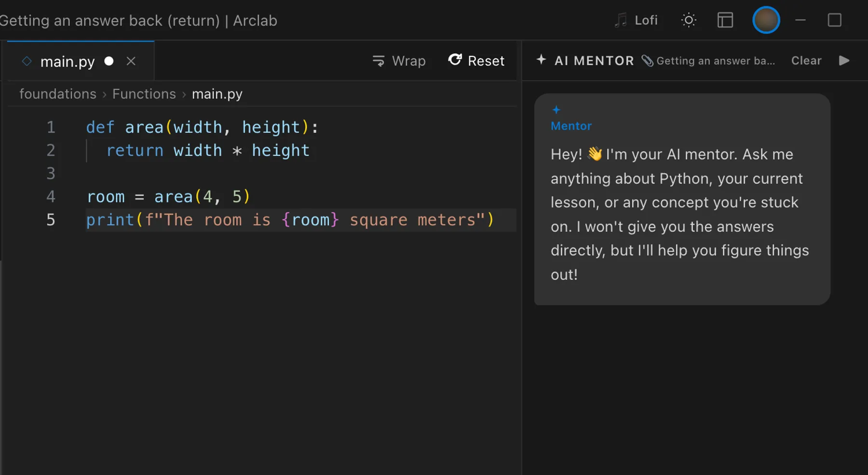This screenshot has height=475, width=868.
Task: Click the print statement on line 5
Action: (290, 220)
